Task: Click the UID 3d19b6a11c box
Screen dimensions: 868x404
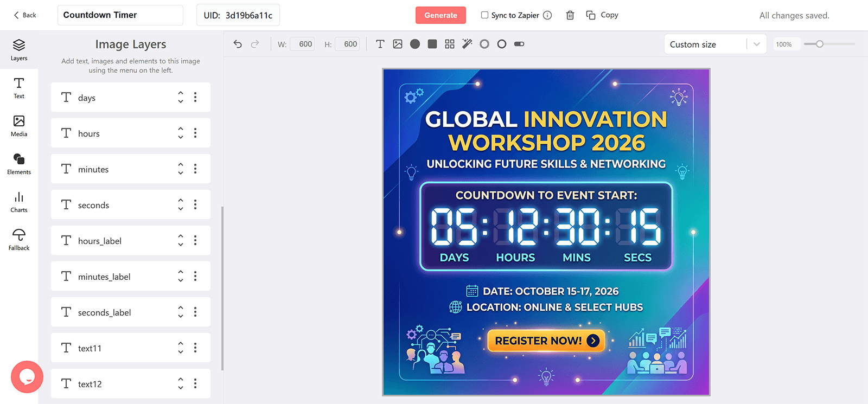Action: [238, 15]
